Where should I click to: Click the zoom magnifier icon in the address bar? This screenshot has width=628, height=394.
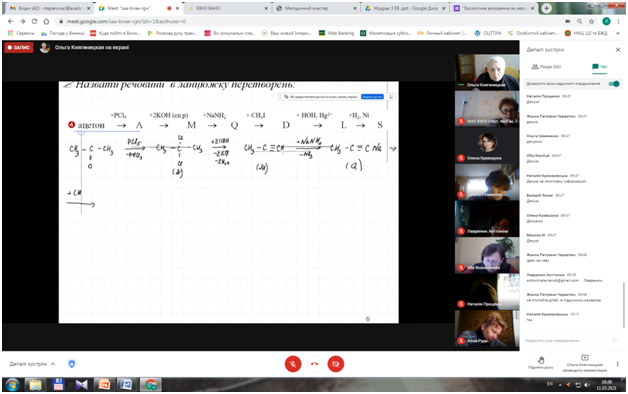pos(580,21)
